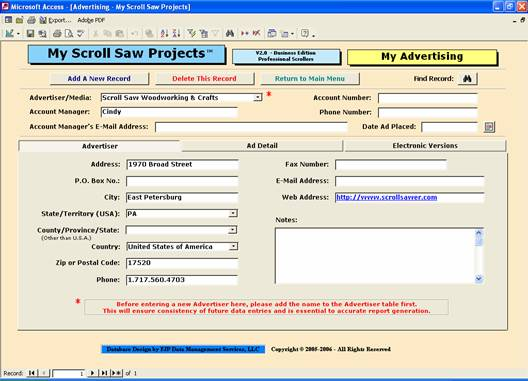The height and width of the screenshot is (381, 528).
Task: Click Filter By Form icon
Action: tap(203, 33)
